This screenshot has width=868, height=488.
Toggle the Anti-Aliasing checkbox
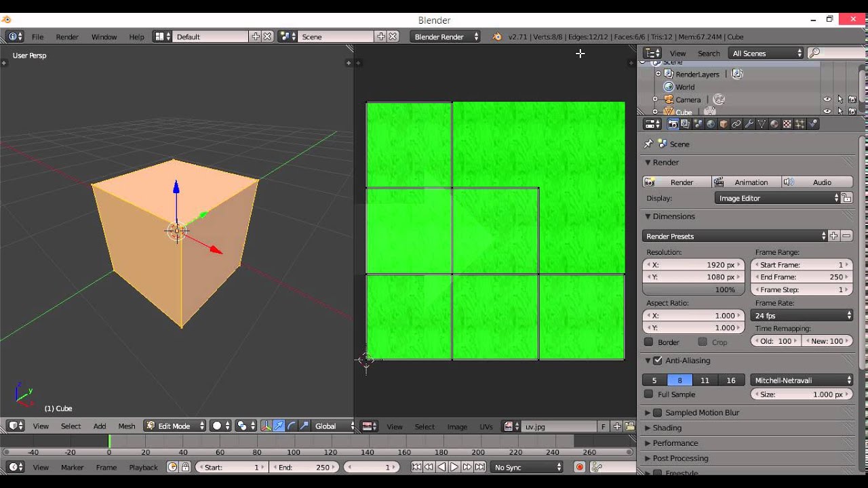click(x=657, y=361)
